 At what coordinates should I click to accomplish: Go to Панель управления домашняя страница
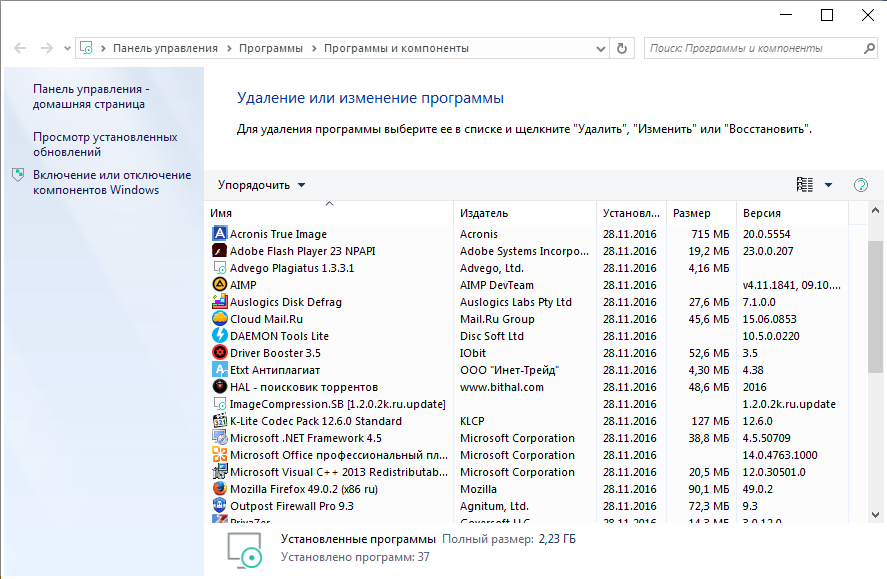coord(90,96)
